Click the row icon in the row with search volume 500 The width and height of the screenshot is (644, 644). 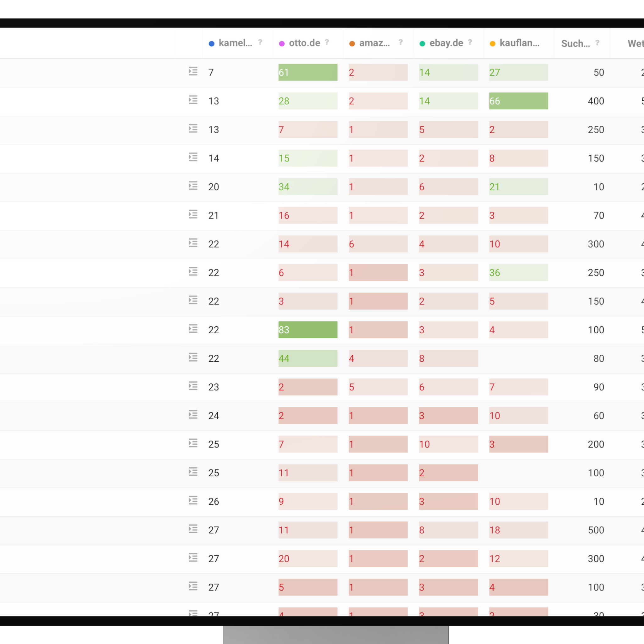pyautogui.click(x=193, y=529)
